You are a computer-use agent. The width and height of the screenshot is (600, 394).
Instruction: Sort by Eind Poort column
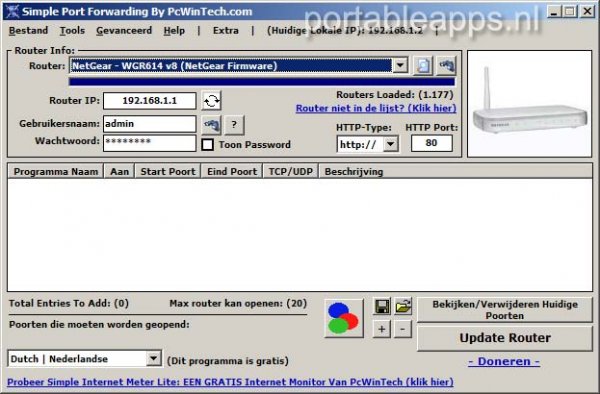[232, 171]
